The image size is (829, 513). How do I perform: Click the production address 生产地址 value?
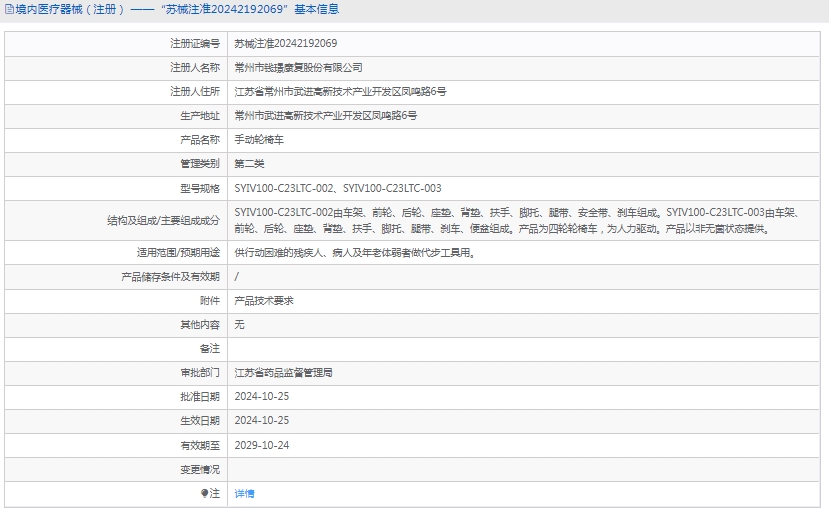coord(325,116)
